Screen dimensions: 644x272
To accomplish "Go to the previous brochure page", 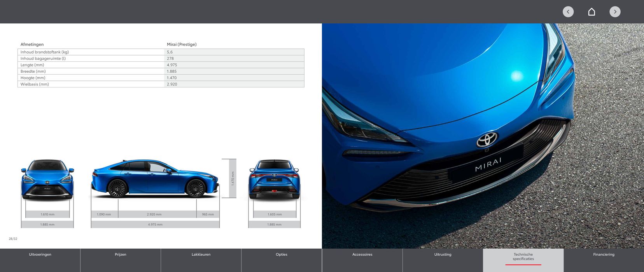I will (x=568, y=12).
